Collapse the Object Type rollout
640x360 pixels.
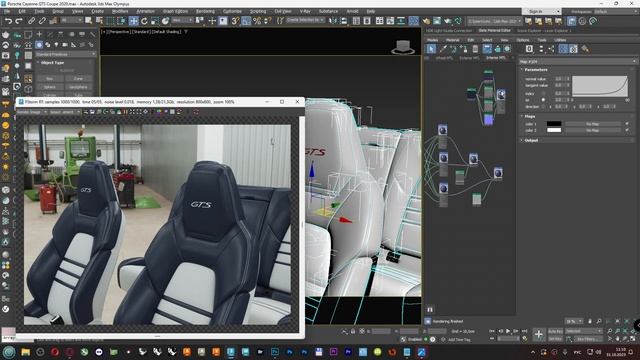[52, 63]
